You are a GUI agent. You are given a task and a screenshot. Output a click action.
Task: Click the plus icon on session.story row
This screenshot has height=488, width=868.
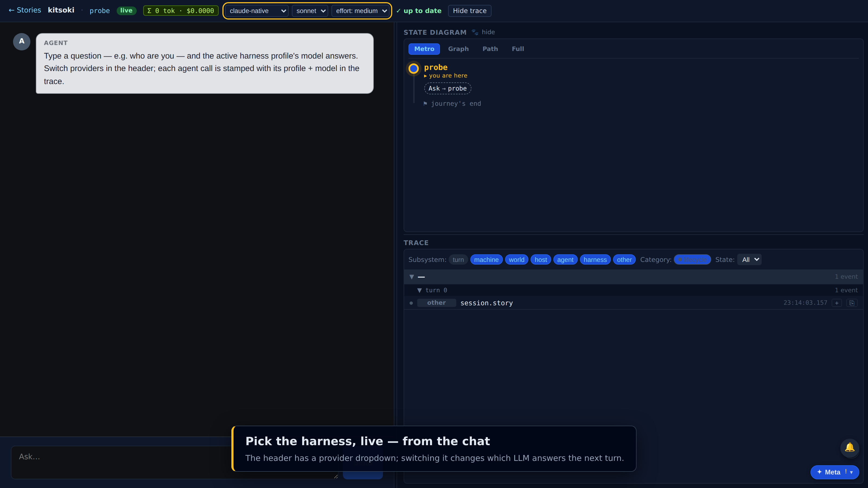(x=837, y=303)
